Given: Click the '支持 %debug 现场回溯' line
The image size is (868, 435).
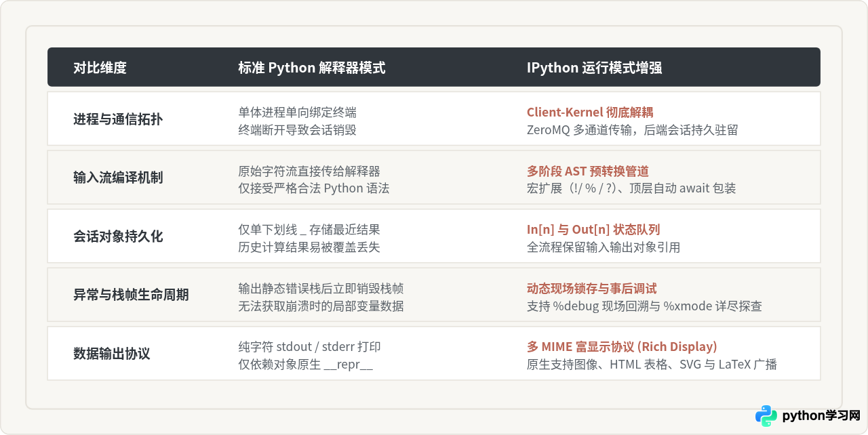Looking at the screenshot, I should [x=644, y=306].
